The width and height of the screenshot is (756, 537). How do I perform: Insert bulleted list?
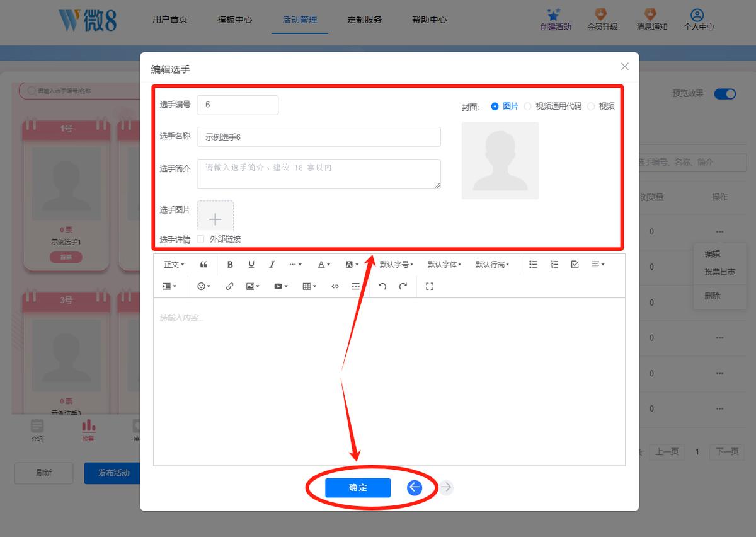[x=533, y=265]
